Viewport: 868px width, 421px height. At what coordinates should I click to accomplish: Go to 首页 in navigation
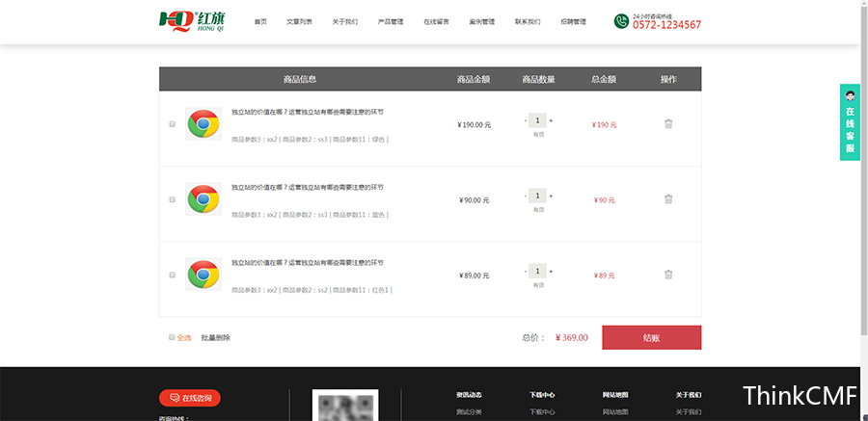click(260, 21)
